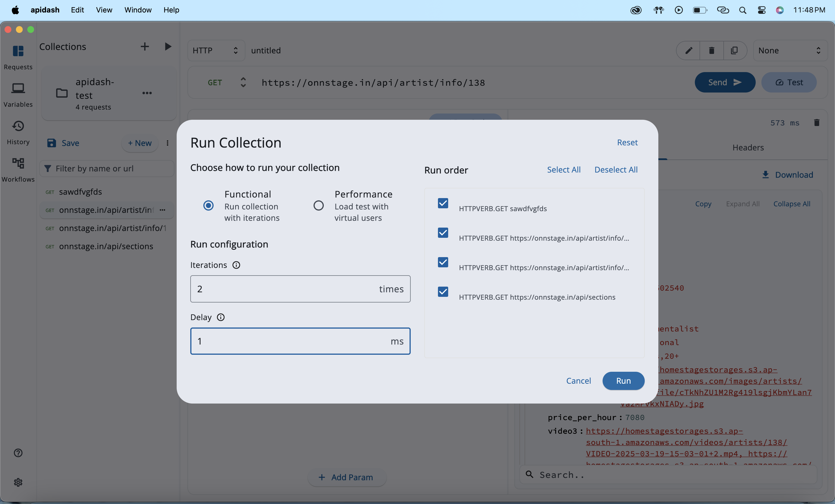Click the add collection plus icon

(145, 47)
